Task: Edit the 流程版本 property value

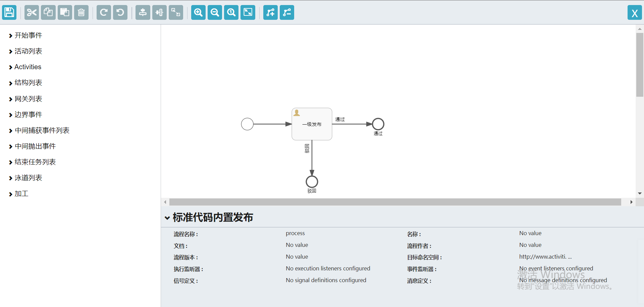Action: 297,257
